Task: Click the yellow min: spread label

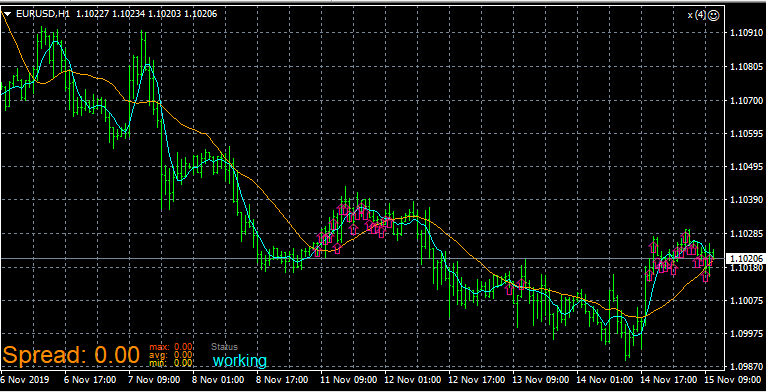Action: point(159,363)
